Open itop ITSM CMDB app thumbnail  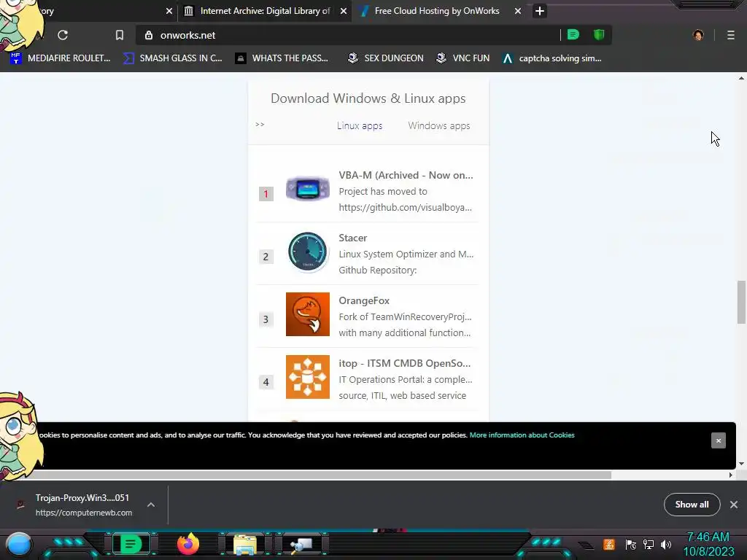click(308, 377)
